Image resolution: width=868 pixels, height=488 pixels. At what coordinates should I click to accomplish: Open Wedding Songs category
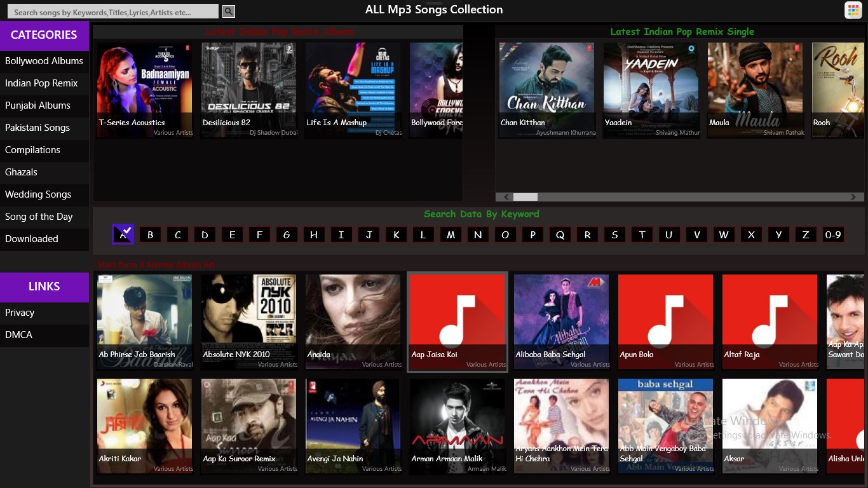pos(44,194)
